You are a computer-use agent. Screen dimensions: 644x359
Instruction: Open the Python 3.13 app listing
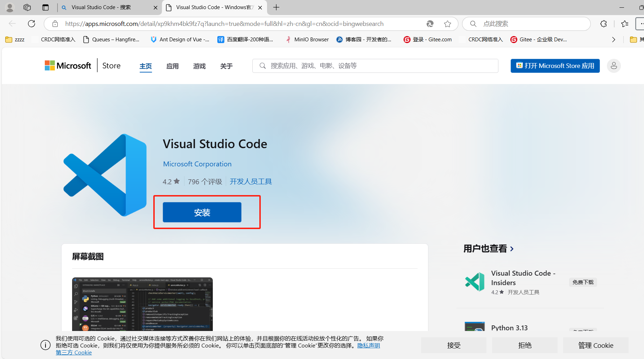(509, 328)
